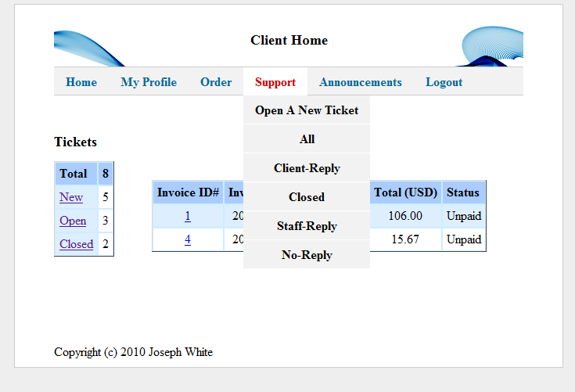Screen dimensions: 575x392
Task: Select the Support menu tab
Action: click(x=275, y=82)
